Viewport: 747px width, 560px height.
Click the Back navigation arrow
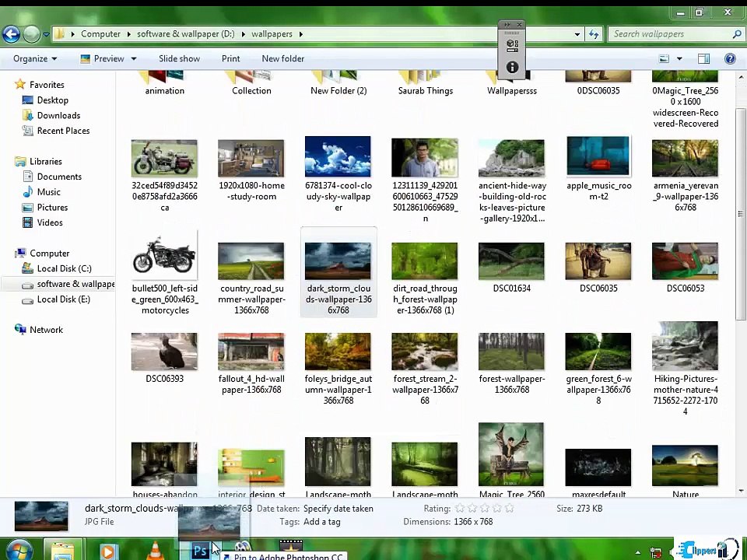click(x=11, y=33)
